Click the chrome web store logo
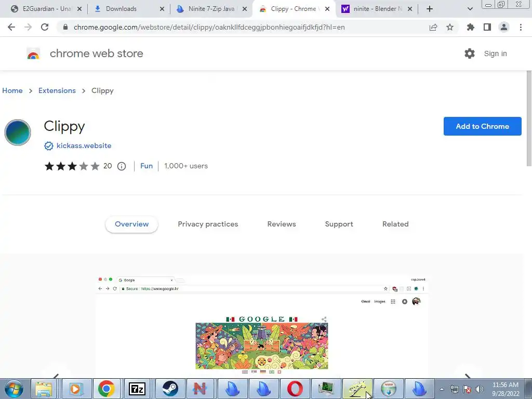532x399 pixels. pyautogui.click(x=33, y=54)
